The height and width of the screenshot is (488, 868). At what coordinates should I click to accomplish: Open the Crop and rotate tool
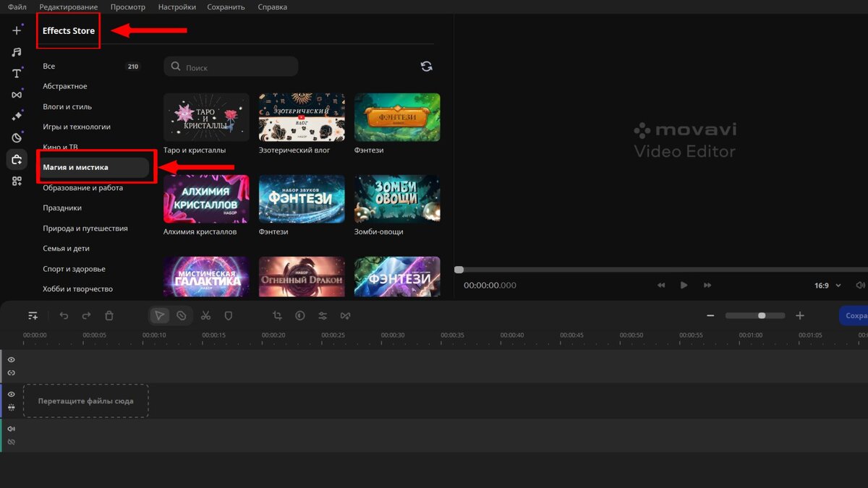click(x=277, y=316)
